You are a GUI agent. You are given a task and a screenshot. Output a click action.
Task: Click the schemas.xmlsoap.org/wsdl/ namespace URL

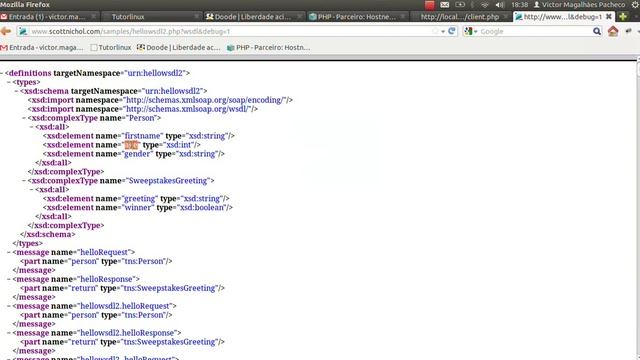tap(187, 109)
